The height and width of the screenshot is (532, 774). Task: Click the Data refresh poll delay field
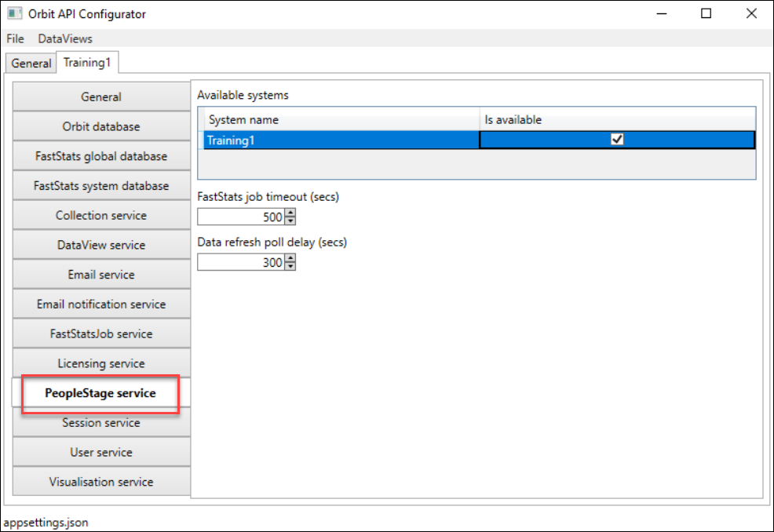coord(241,262)
